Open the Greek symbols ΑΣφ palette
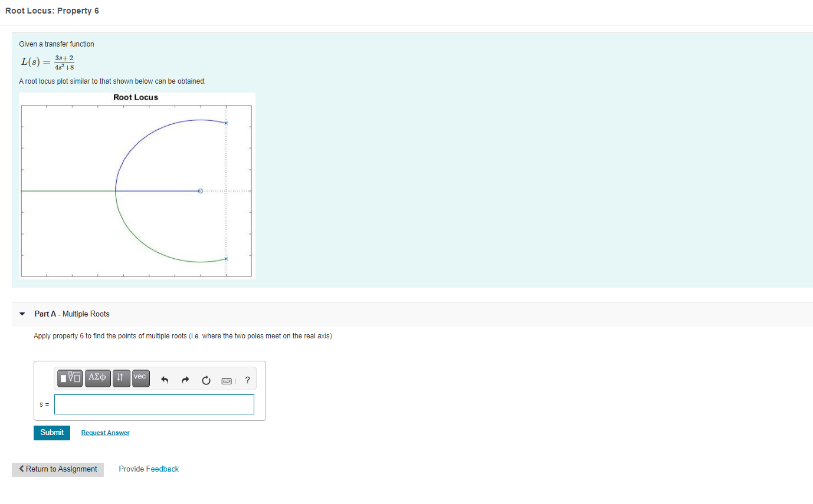The width and height of the screenshot is (813, 504). tap(98, 377)
